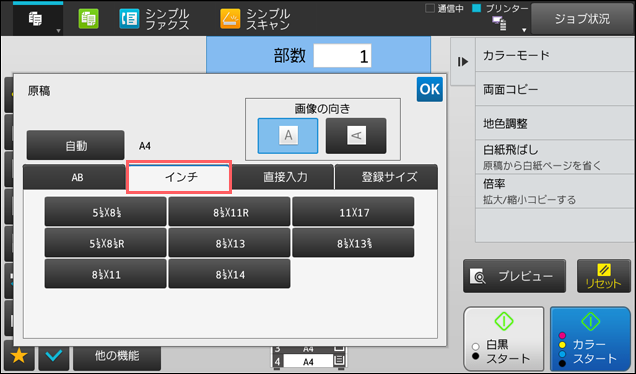
Task: Tap the blue checkmark icon
Action: (54, 356)
